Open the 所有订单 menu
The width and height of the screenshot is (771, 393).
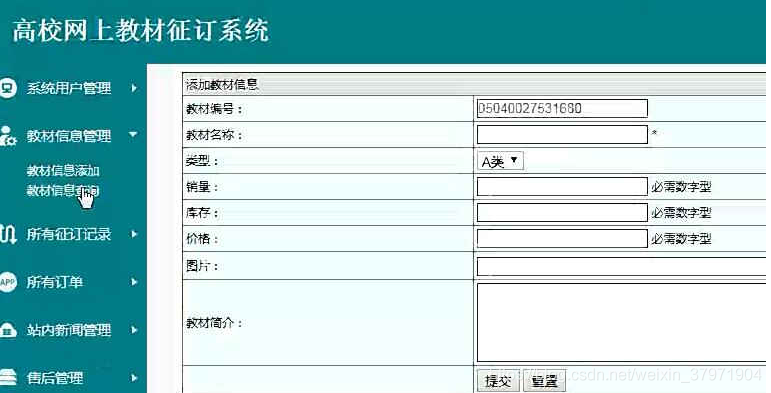pos(55,282)
